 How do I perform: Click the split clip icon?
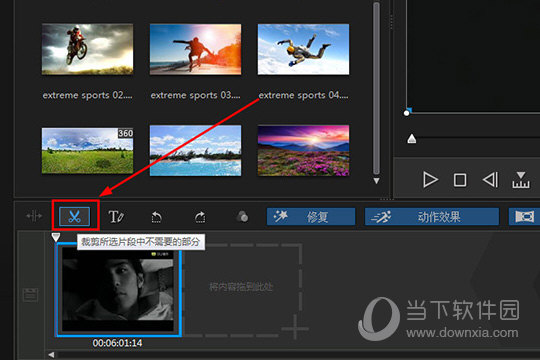[x=34, y=216]
